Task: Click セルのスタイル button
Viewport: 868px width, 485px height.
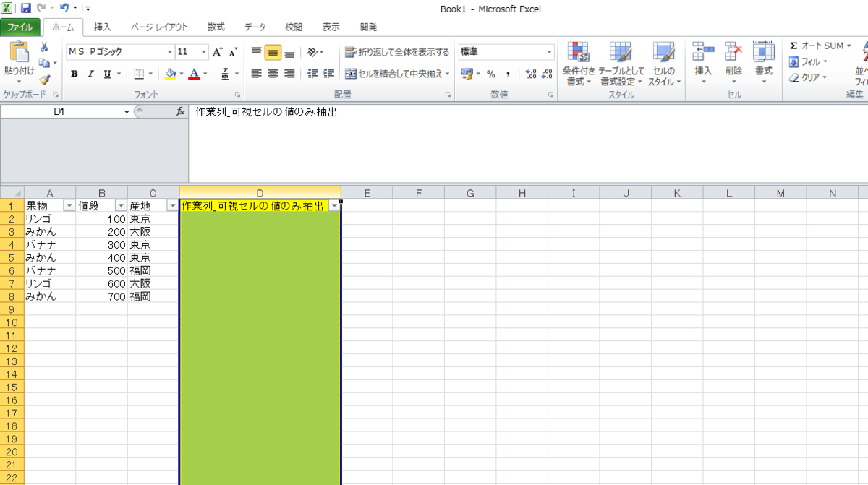Action: [x=664, y=64]
